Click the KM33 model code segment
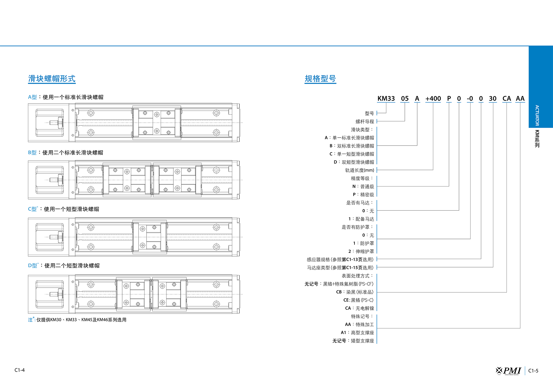Image resolution: width=553 pixels, height=392 pixels. 386,99
